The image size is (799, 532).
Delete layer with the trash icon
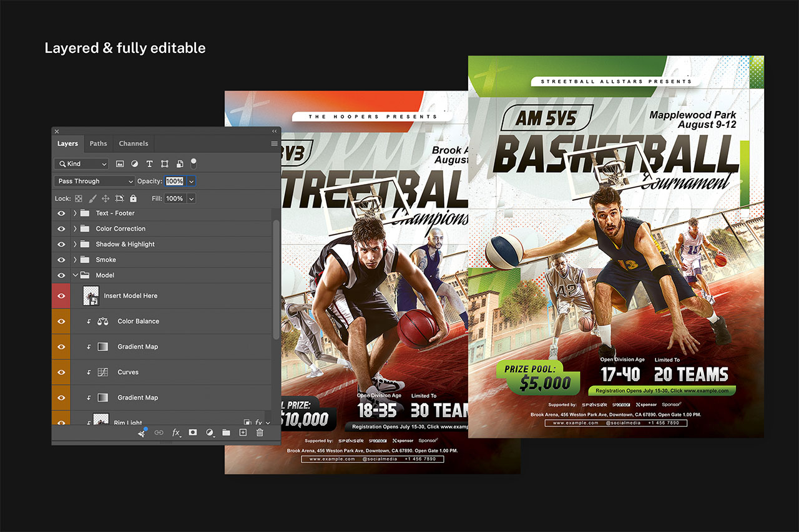260,432
